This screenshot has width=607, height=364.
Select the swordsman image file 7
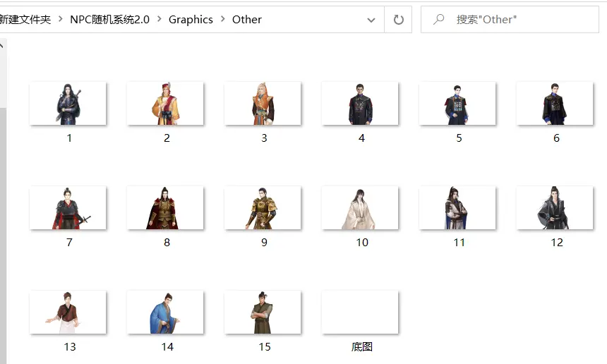68,208
